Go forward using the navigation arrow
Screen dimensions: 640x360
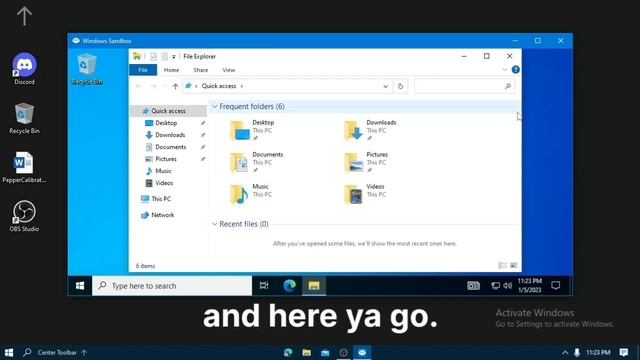pyautogui.click(x=153, y=86)
